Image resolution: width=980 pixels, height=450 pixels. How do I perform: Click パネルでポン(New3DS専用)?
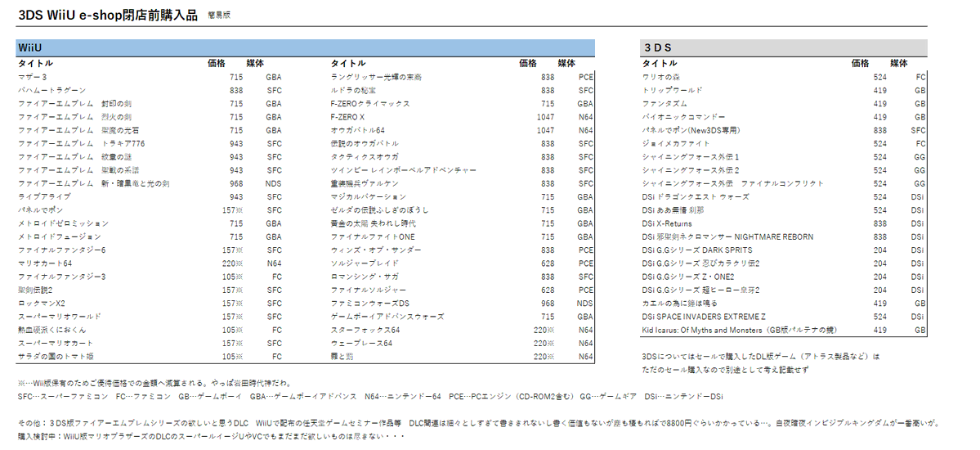(691, 130)
